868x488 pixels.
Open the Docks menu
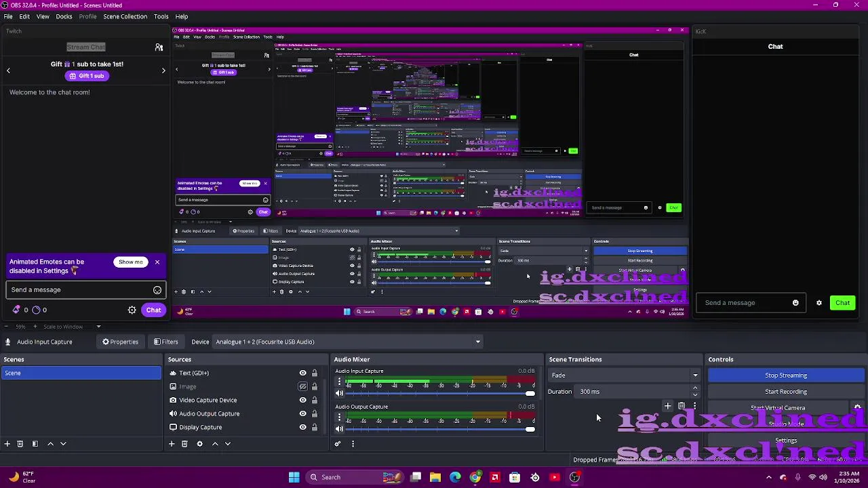click(x=64, y=16)
